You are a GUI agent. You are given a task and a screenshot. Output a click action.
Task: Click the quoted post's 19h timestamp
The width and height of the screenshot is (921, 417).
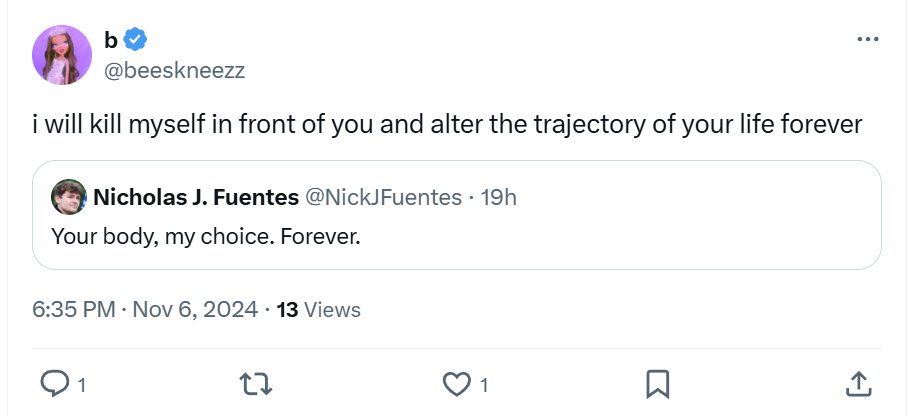[x=498, y=197]
